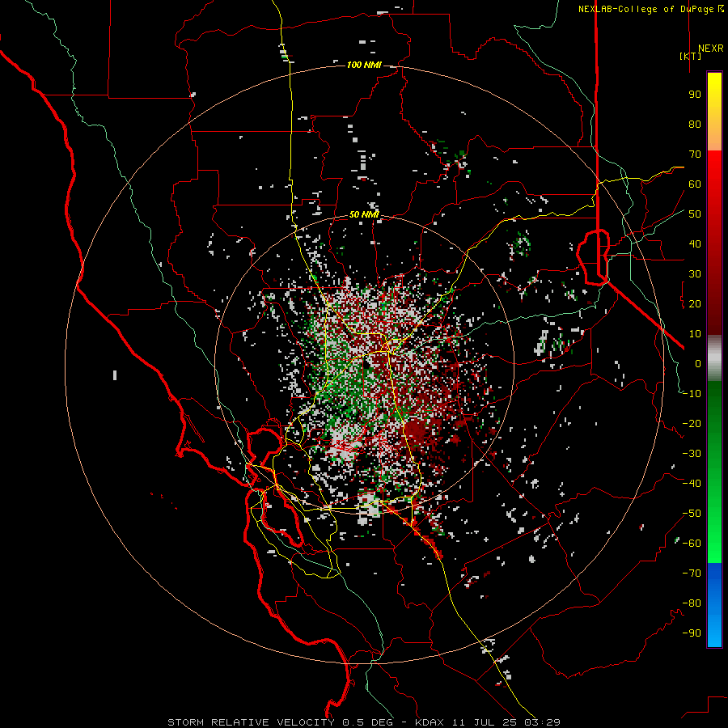The width and height of the screenshot is (728, 728).
Task: Click the [KT] units label
Action: click(691, 56)
